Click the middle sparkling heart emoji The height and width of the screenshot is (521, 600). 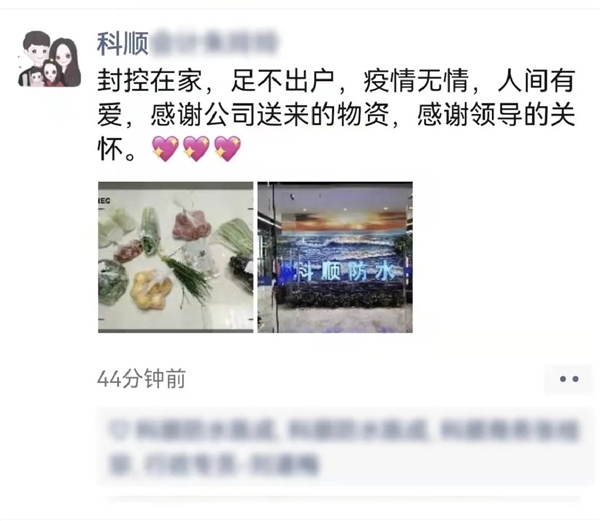[x=196, y=148]
